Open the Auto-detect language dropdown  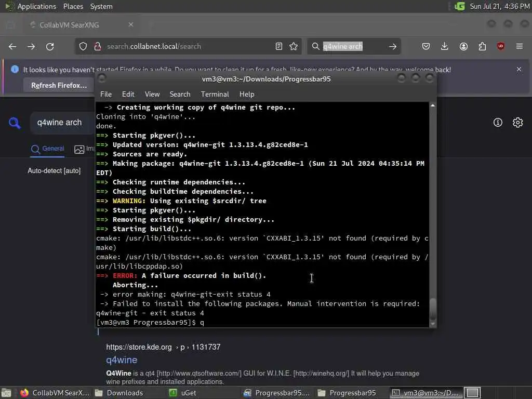point(54,170)
